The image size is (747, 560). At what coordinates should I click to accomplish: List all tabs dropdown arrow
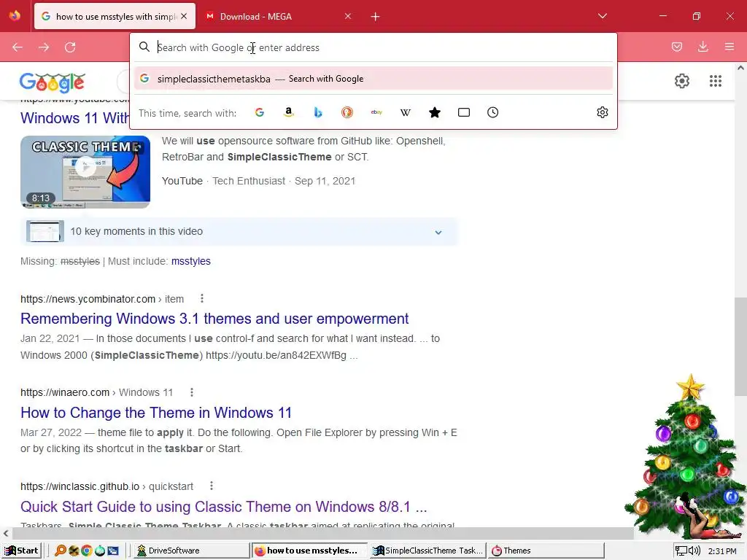pyautogui.click(x=602, y=16)
